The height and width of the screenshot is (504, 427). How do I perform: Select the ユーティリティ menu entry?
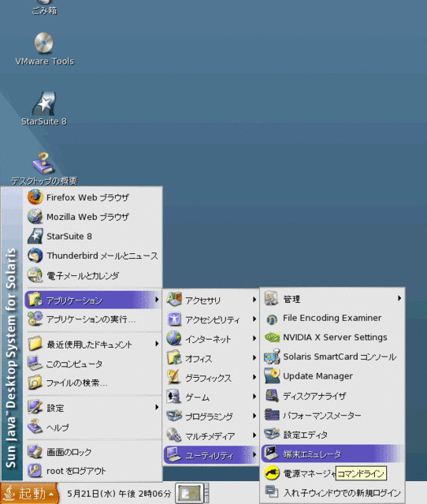(x=212, y=455)
